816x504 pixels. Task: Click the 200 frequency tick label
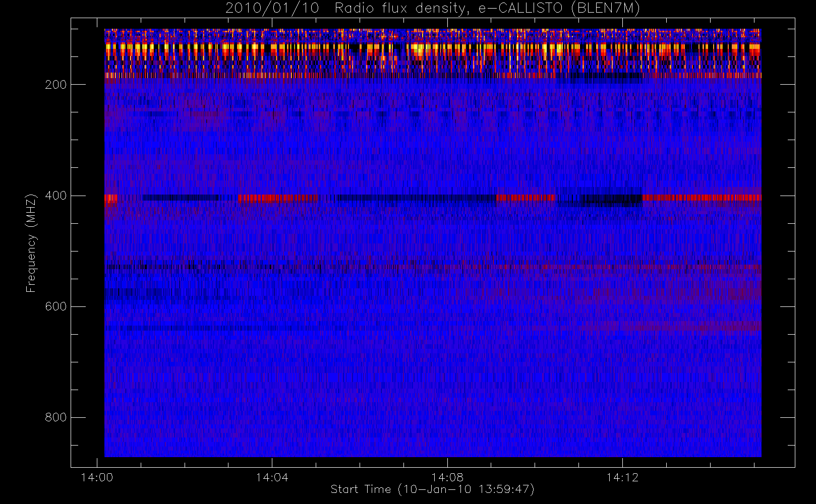coord(56,85)
